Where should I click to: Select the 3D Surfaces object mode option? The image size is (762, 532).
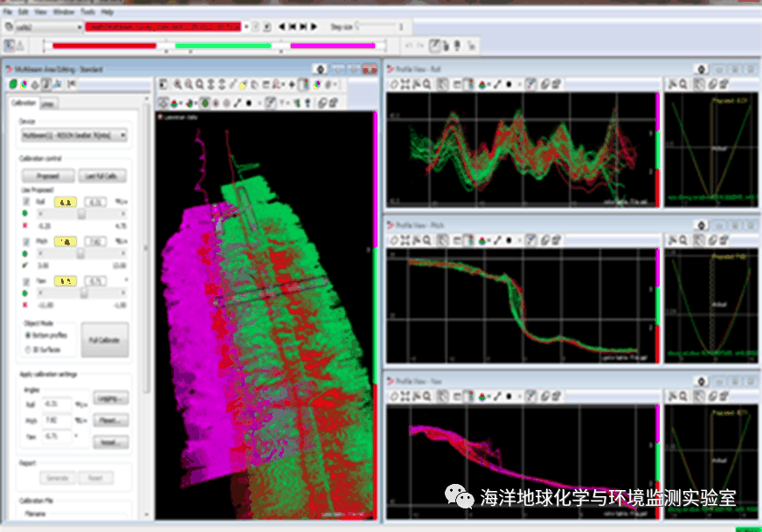26,349
